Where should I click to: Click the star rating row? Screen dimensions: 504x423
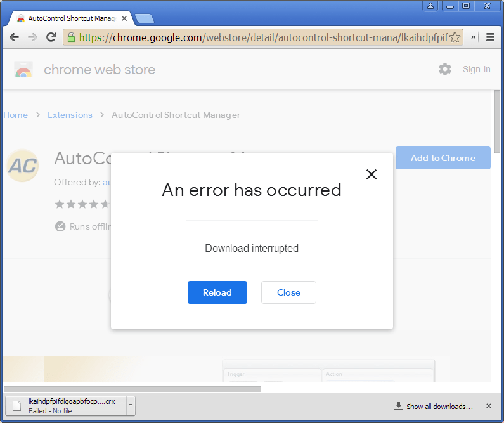point(82,204)
